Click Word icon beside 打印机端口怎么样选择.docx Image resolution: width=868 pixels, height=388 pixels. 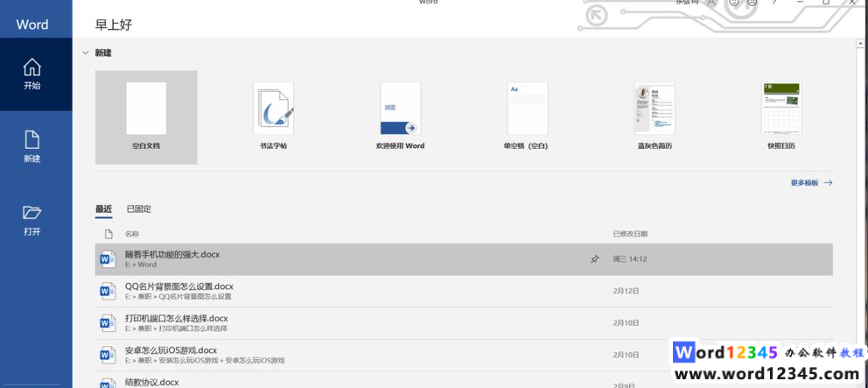click(x=108, y=323)
